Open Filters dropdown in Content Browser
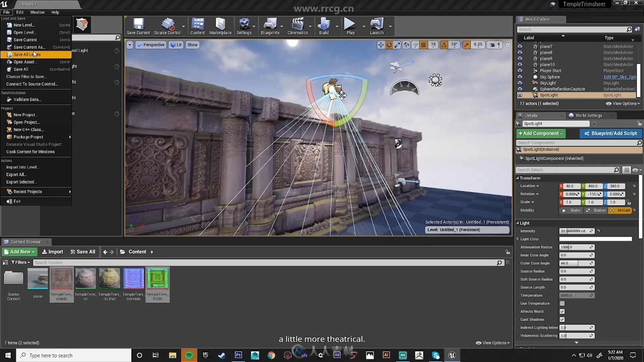 point(20,262)
